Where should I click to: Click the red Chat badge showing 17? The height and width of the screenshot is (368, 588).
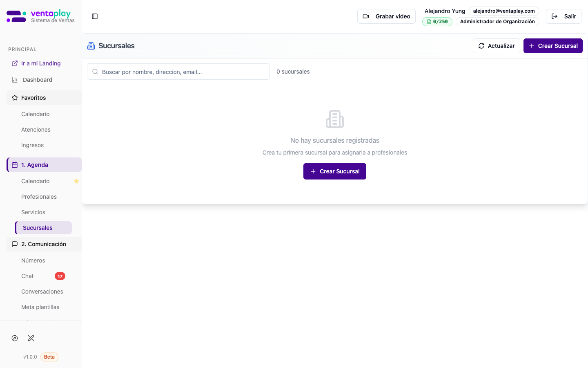point(60,276)
